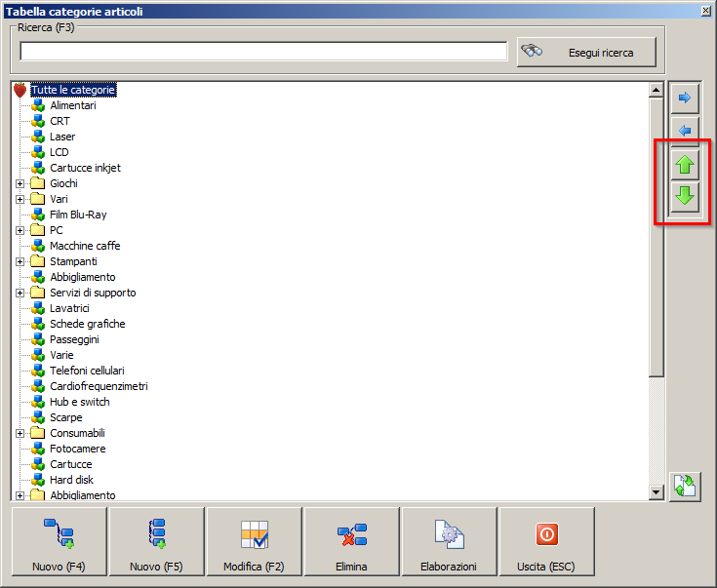Click Elimina to delete category
Image resolution: width=717 pixels, height=588 pixels.
pyautogui.click(x=351, y=541)
